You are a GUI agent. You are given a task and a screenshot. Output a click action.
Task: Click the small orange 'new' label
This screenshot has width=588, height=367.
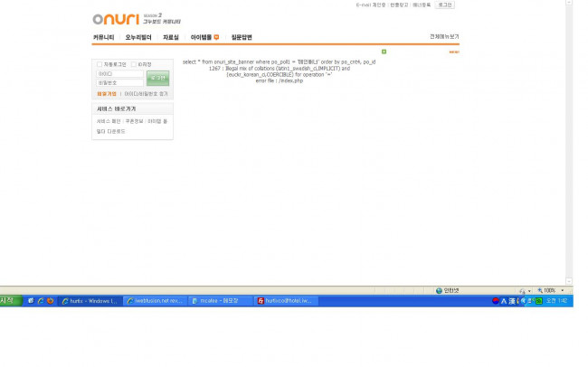click(x=454, y=52)
